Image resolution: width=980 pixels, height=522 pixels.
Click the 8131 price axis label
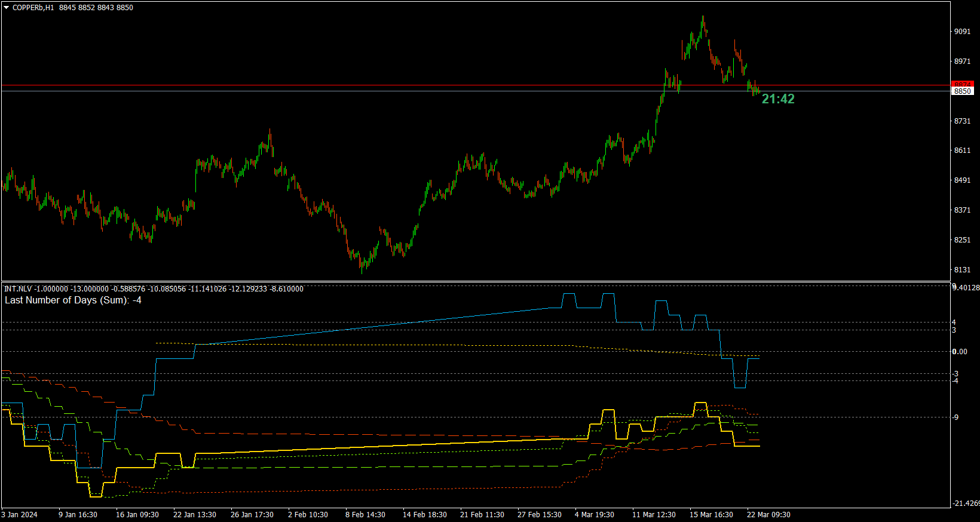[x=962, y=270]
